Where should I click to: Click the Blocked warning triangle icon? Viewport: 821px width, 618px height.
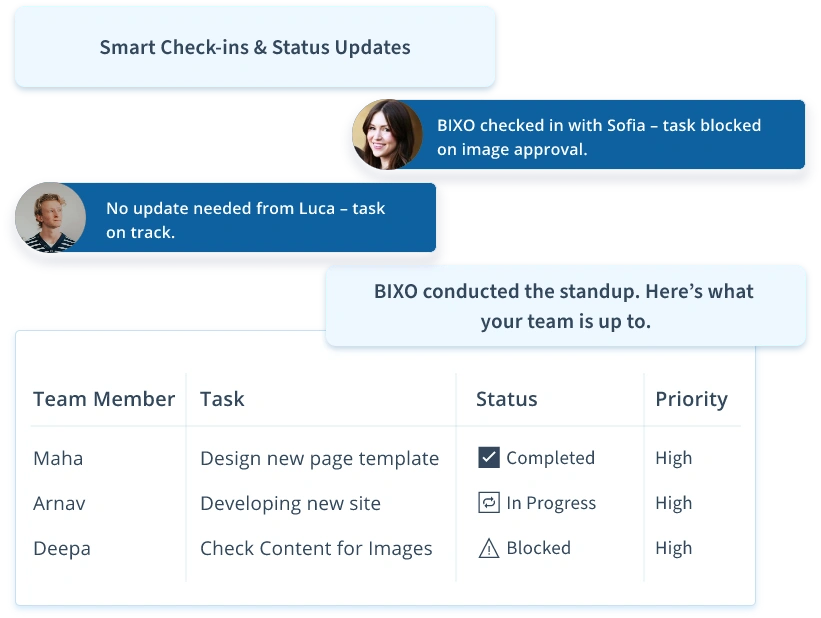pyautogui.click(x=489, y=548)
